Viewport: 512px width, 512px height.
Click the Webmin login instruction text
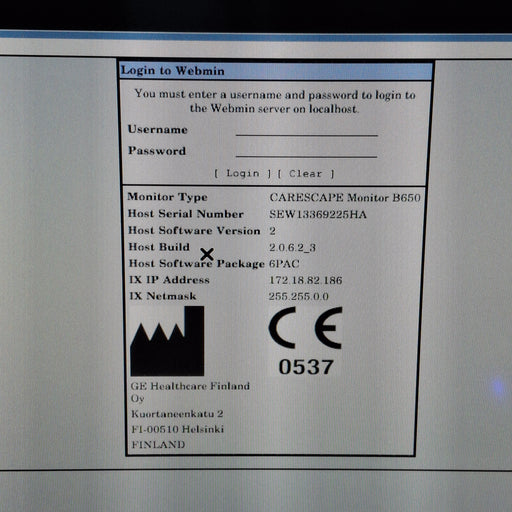tap(275, 101)
